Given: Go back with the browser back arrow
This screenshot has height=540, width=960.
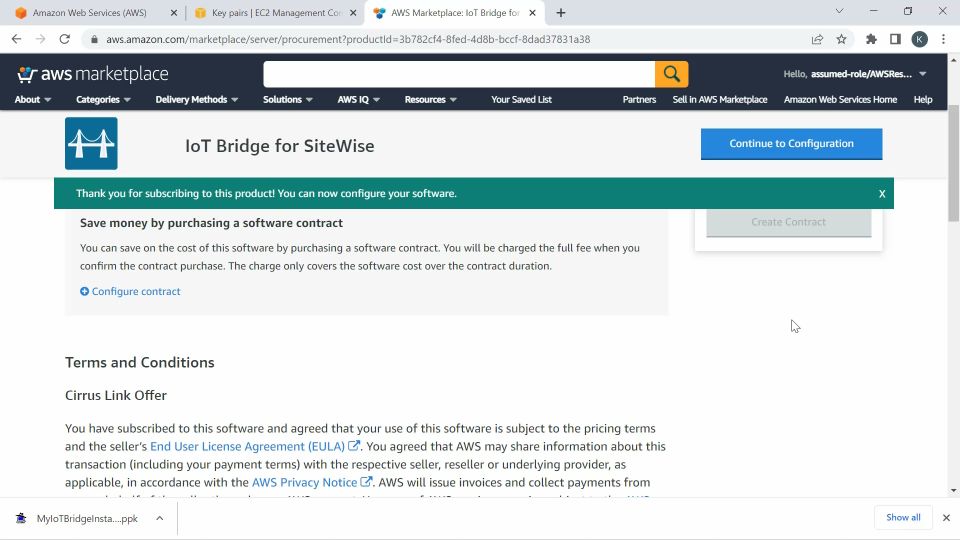Looking at the screenshot, I should pyautogui.click(x=17, y=39).
